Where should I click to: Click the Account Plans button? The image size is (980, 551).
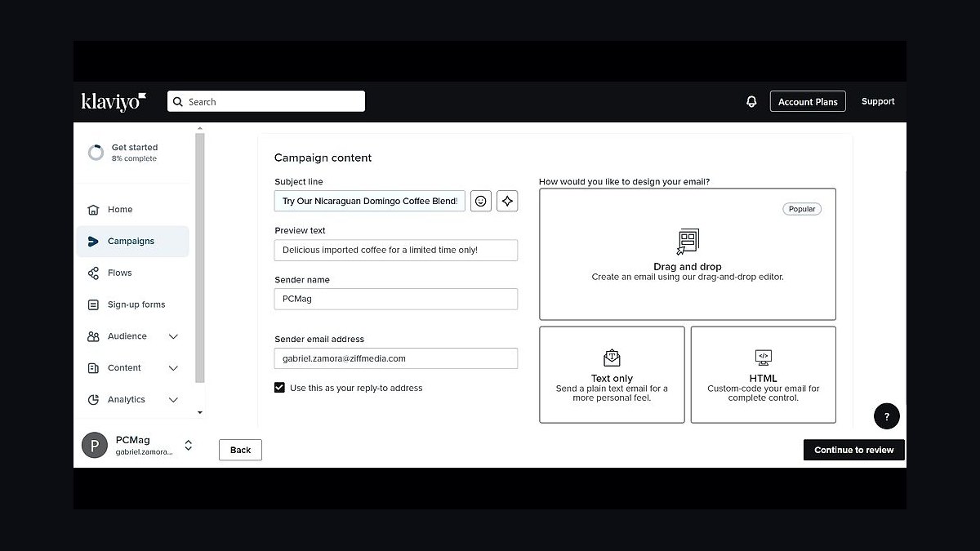[x=808, y=101]
